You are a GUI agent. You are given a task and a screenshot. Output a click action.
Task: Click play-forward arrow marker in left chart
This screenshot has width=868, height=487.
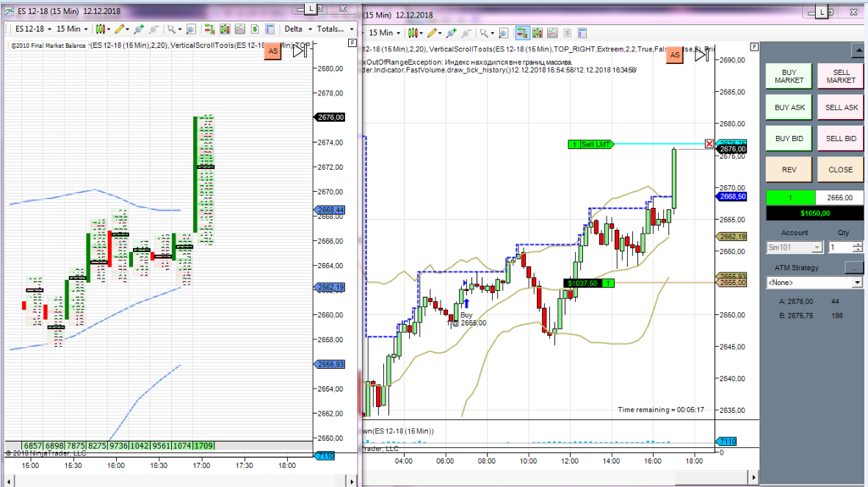[300, 51]
